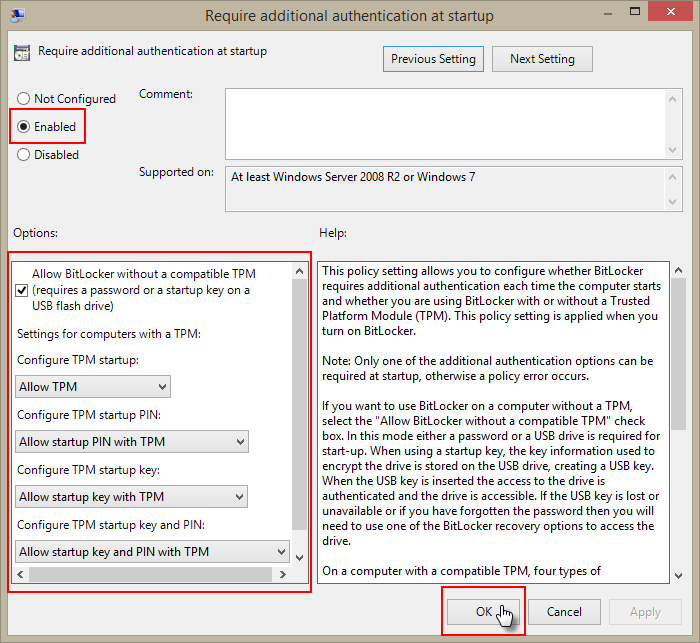
Task: Minimize the policy dialog window
Action: tap(608, 13)
